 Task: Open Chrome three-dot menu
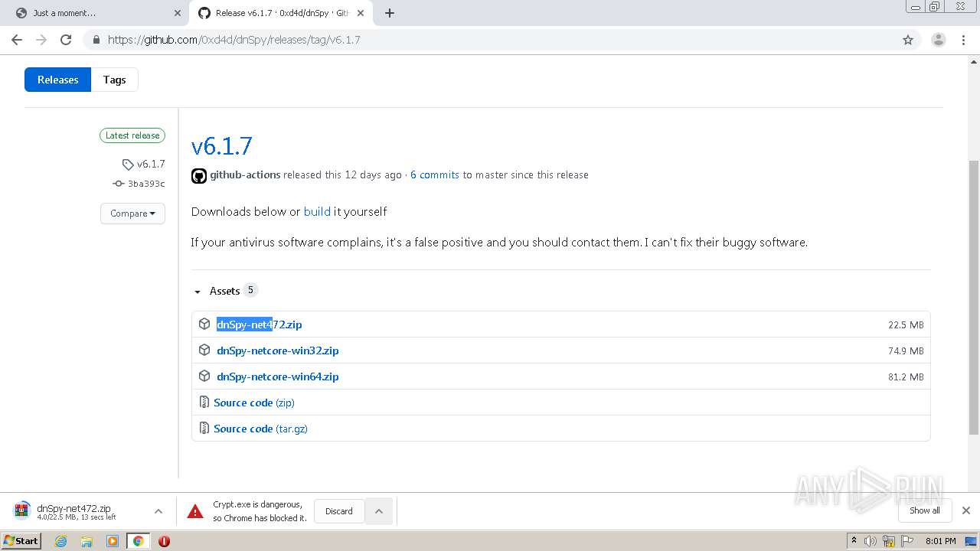coord(964,40)
